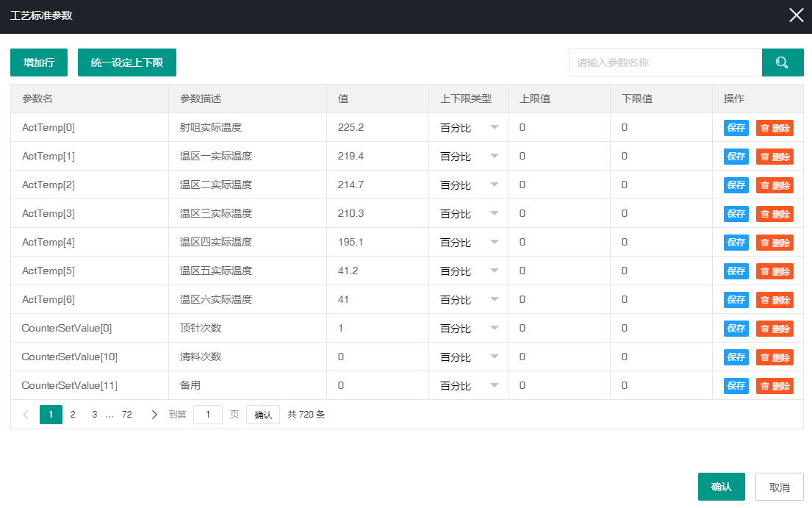Click the parameter name search input field

point(665,62)
